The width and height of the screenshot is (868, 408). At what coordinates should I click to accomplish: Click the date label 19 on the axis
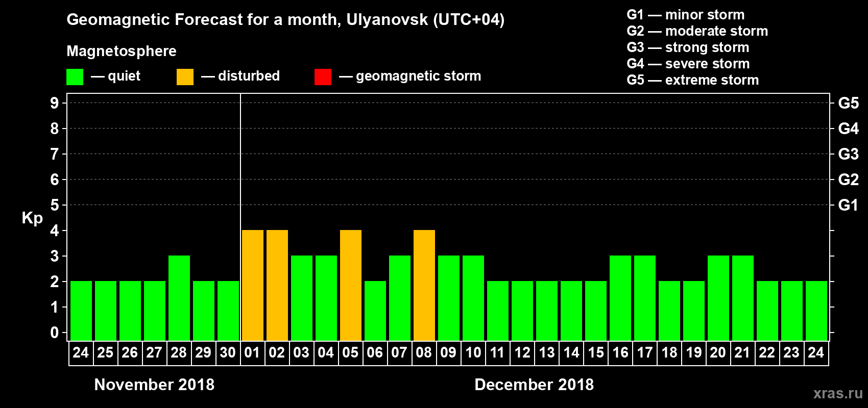pos(693,352)
